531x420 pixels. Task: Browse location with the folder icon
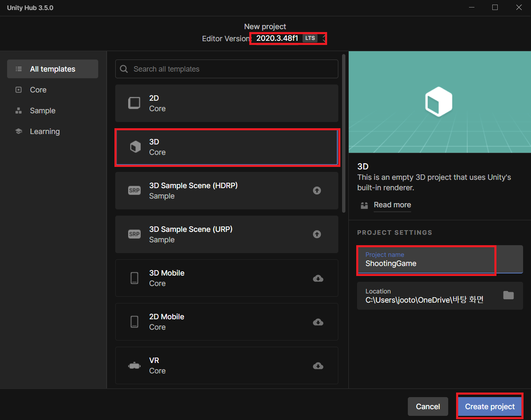(509, 295)
